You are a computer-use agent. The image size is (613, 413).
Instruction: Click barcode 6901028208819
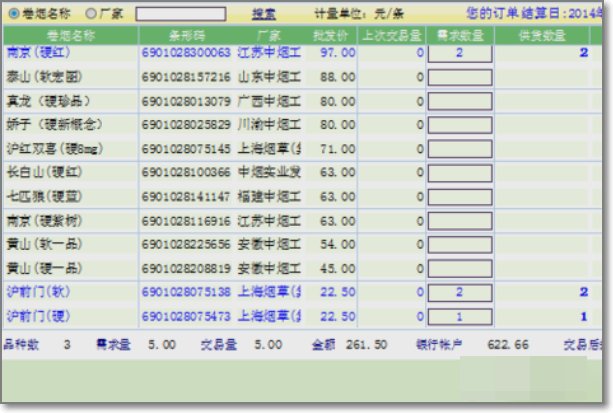pos(186,269)
